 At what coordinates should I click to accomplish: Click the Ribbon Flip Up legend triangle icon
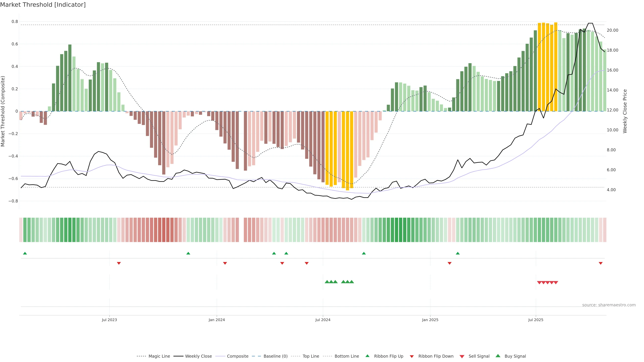(x=367, y=356)
